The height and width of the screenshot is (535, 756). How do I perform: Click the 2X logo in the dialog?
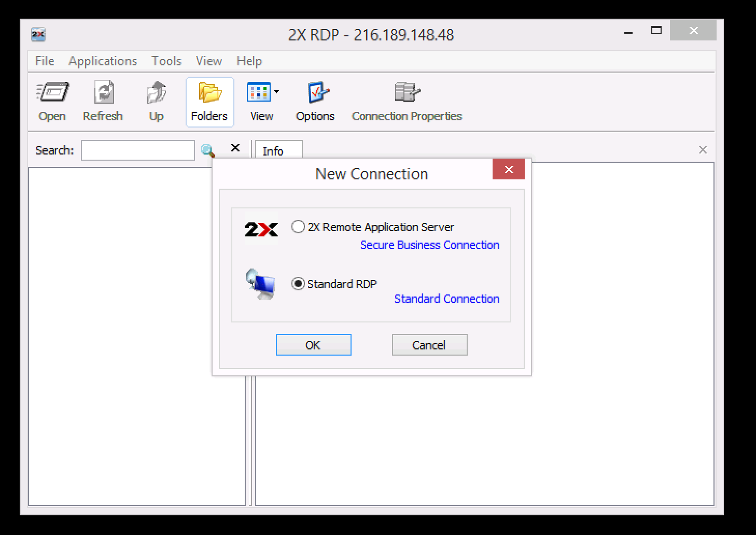(x=261, y=228)
